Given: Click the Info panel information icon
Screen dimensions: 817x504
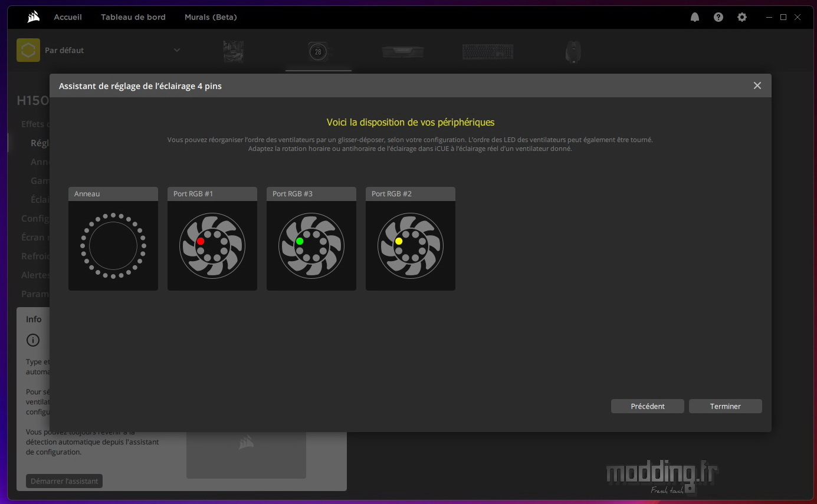Looking at the screenshot, I should click(x=33, y=340).
